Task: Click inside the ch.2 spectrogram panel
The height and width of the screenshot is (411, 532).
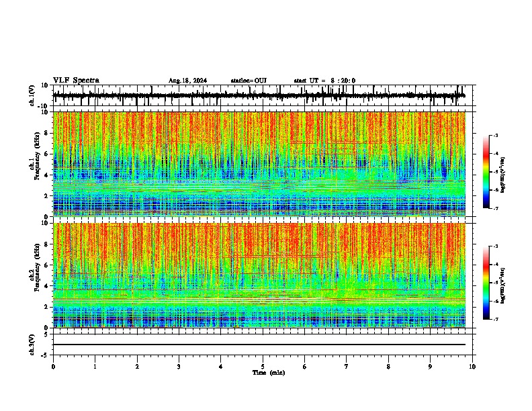Action: point(259,275)
